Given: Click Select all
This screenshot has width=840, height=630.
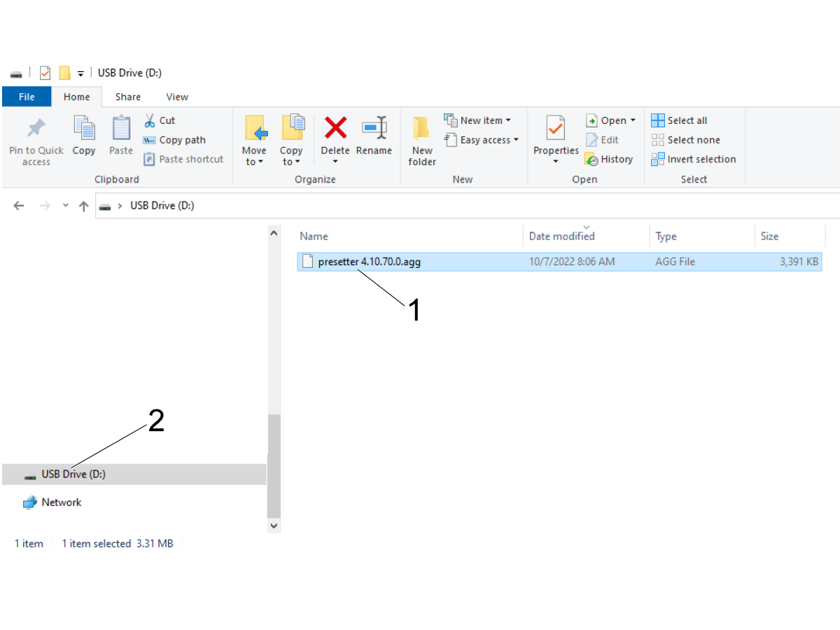Looking at the screenshot, I should [x=679, y=120].
